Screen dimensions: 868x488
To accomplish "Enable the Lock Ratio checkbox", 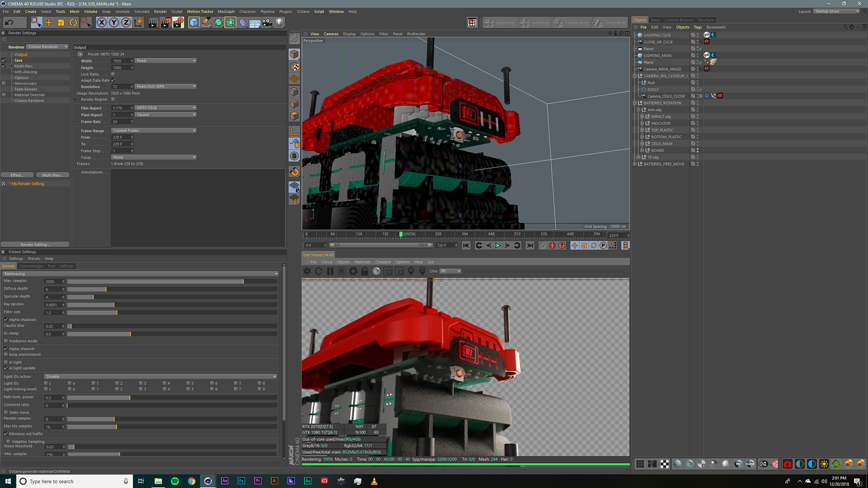I will click(x=113, y=74).
